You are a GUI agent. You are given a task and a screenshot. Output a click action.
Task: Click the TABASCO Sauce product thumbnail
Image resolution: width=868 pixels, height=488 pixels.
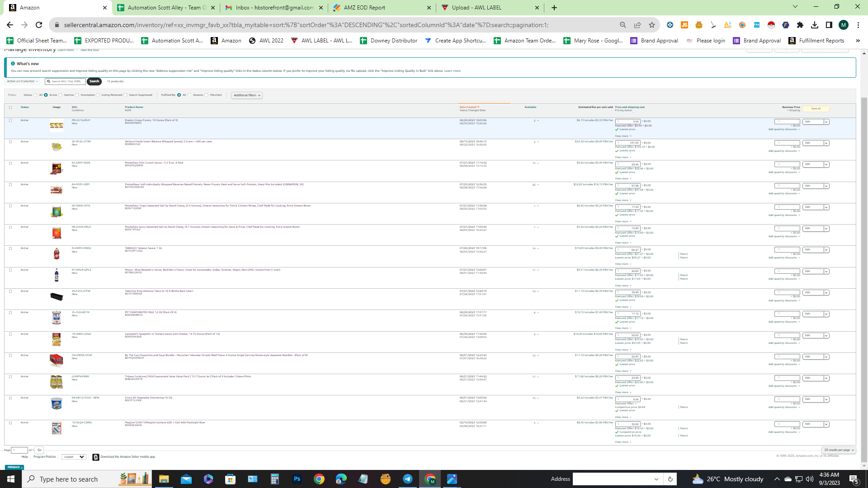tap(57, 253)
